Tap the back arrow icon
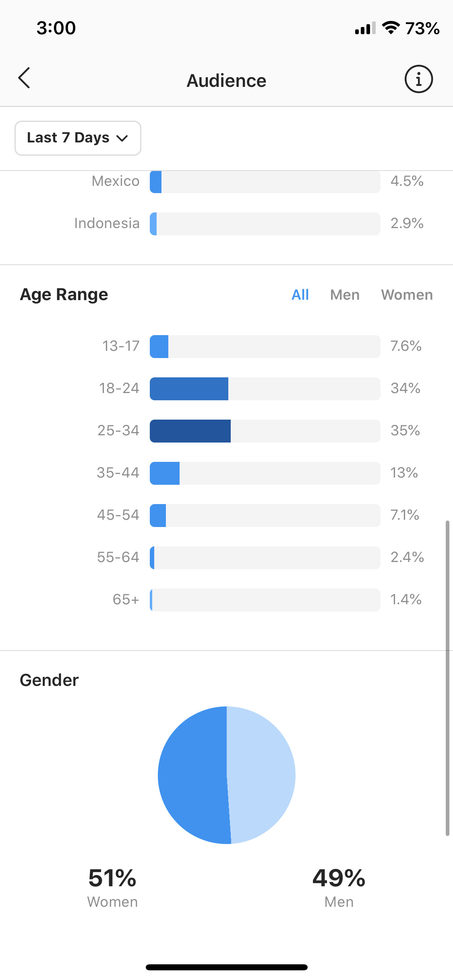 [24, 78]
